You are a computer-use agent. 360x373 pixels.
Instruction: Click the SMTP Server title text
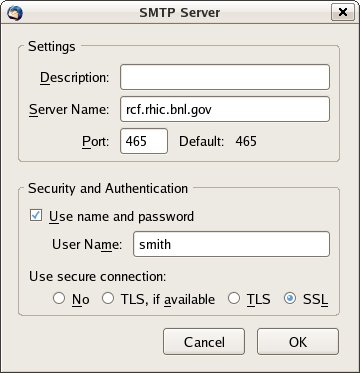point(180,13)
